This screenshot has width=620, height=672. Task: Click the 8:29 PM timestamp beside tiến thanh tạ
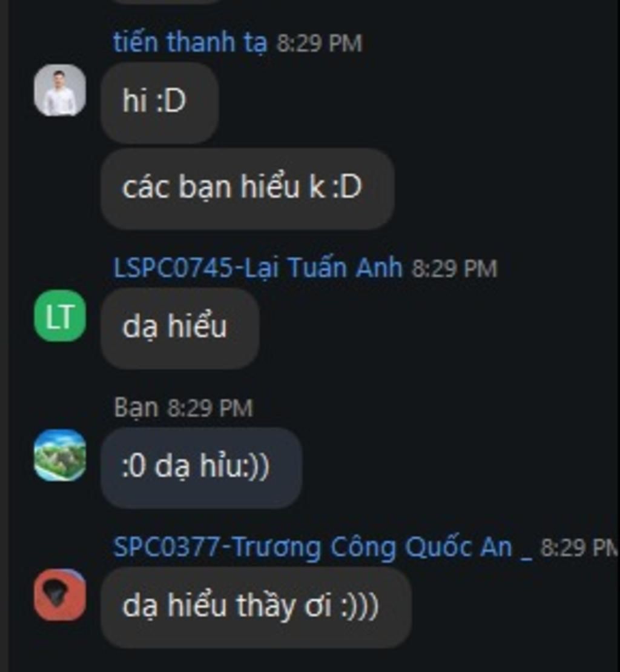[x=319, y=44]
